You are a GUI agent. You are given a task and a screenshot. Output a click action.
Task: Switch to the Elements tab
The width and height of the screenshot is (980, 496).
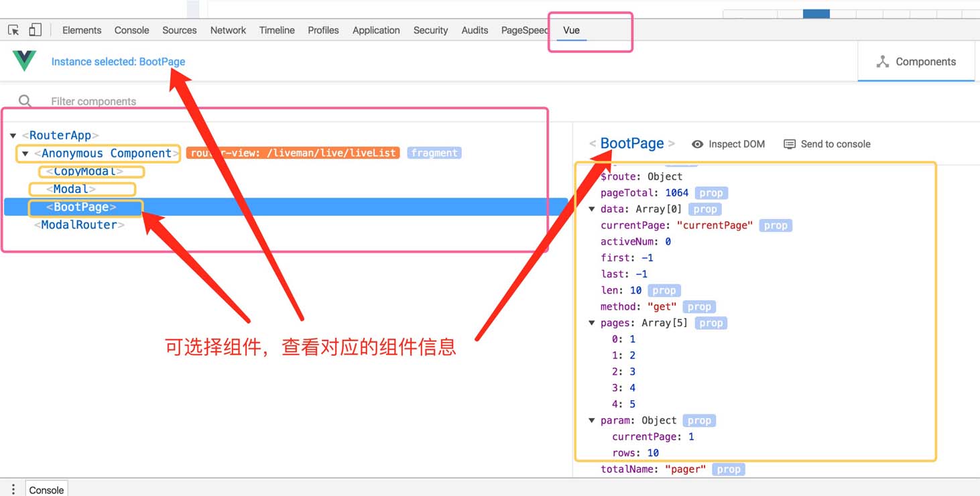(82, 30)
